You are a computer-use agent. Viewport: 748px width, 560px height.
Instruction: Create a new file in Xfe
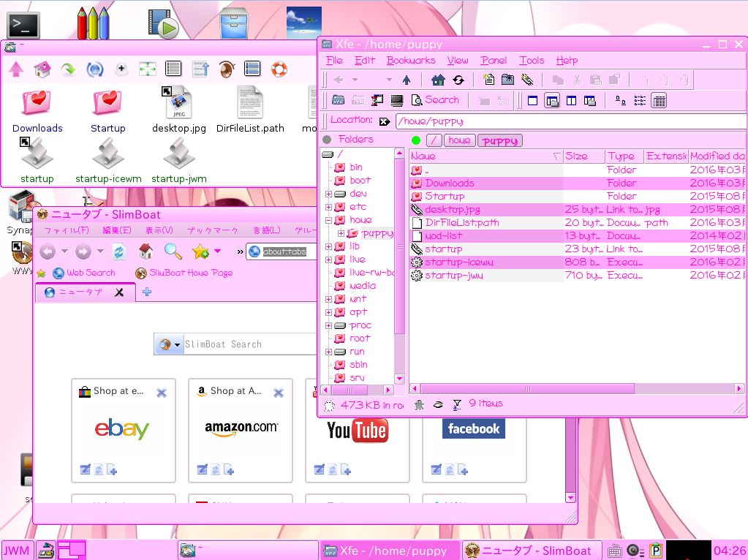pyautogui.click(x=488, y=80)
